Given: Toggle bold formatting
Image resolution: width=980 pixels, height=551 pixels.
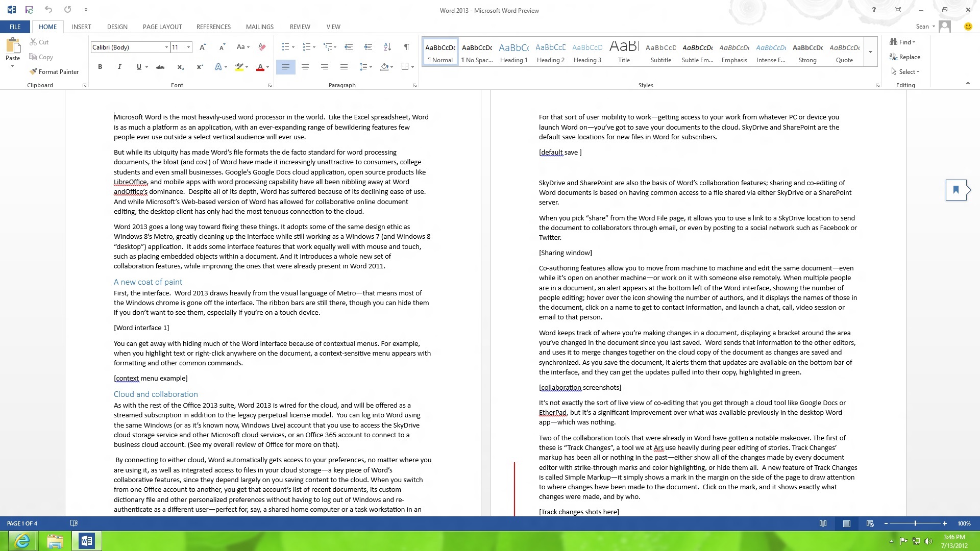Looking at the screenshot, I should pyautogui.click(x=100, y=67).
